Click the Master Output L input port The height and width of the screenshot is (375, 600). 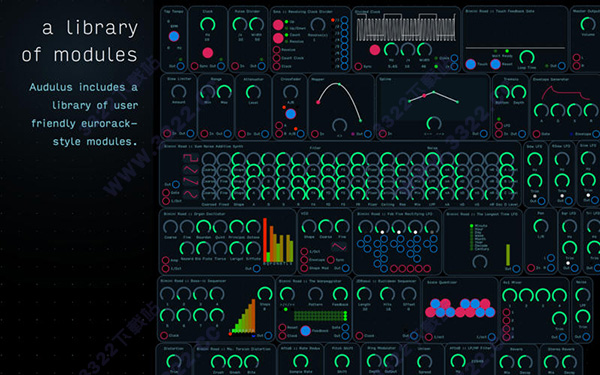(x=576, y=58)
